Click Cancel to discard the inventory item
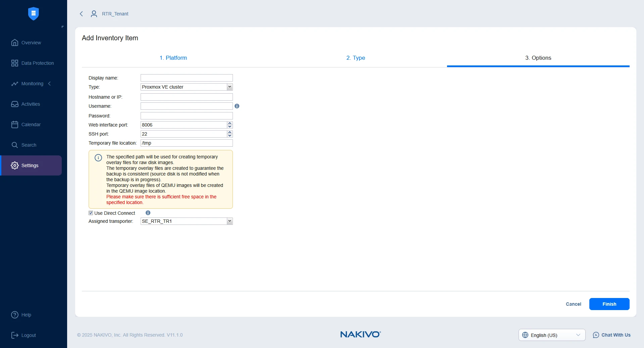This screenshot has width=644, height=348. (573, 304)
